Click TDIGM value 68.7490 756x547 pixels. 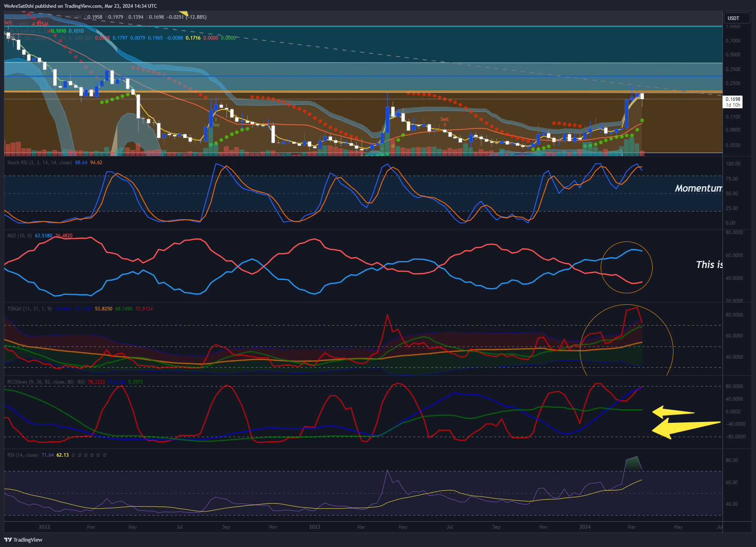(124, 309)
